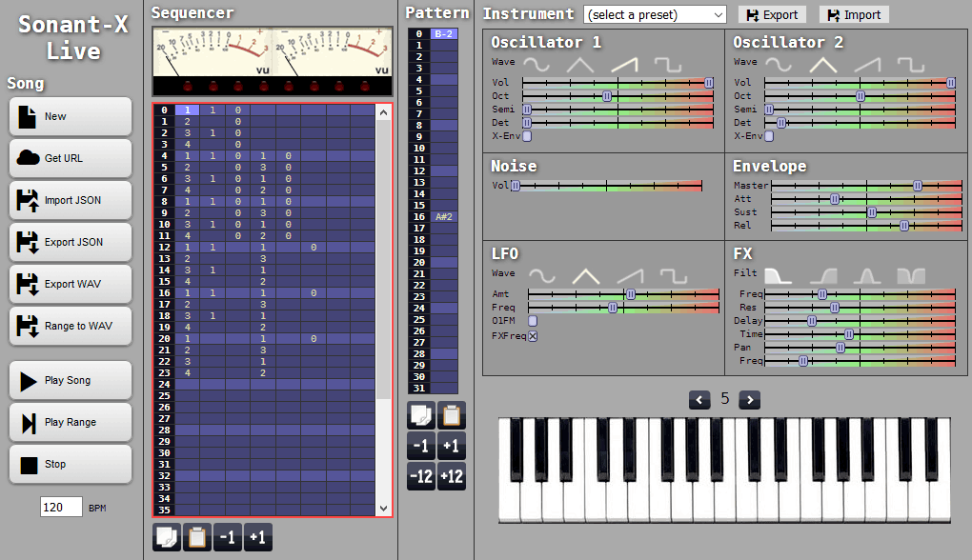Paste clipboard into Pattern editor
This screenshot has width=972, height=560.
(x=452, y=415)
